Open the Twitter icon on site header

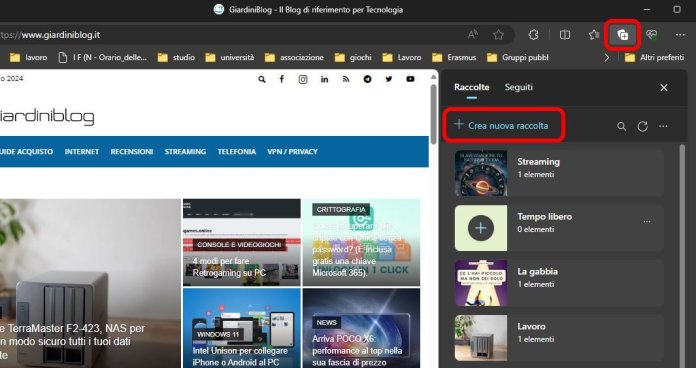click(389, 79)
